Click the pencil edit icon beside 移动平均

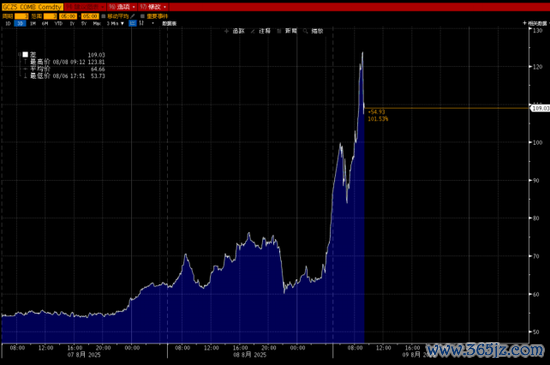coord(133,16)
